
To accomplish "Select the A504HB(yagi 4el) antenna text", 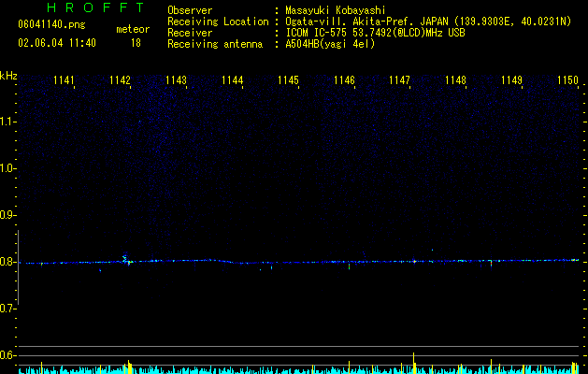I will (330, 44).
